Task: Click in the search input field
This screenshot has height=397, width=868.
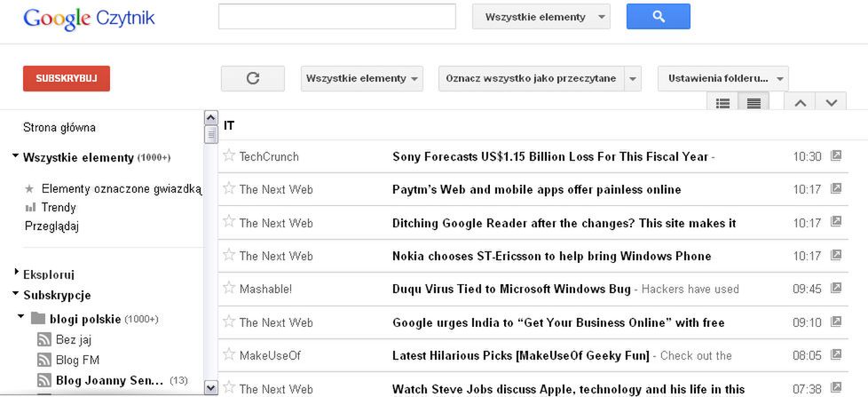Action: pyautogui.click(x=337, y=17)
